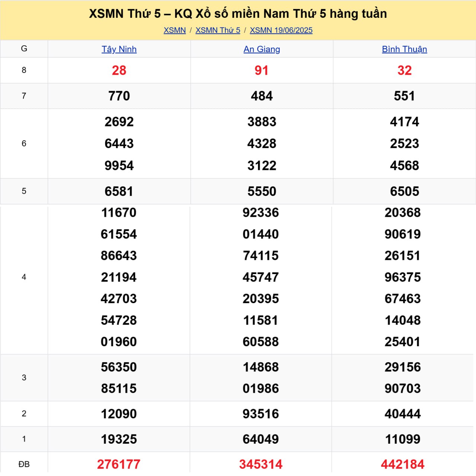Select prize 3 number 85115
Image resolution: width=476 pixels, height=476 pixels.
point(119,389)
